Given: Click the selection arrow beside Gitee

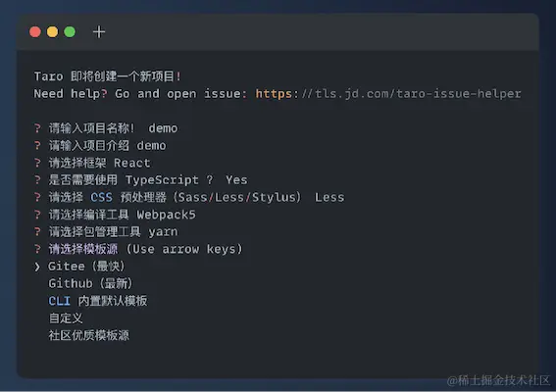Looking at the screenshot, I should pyautogui.click(x=37, y=267).
